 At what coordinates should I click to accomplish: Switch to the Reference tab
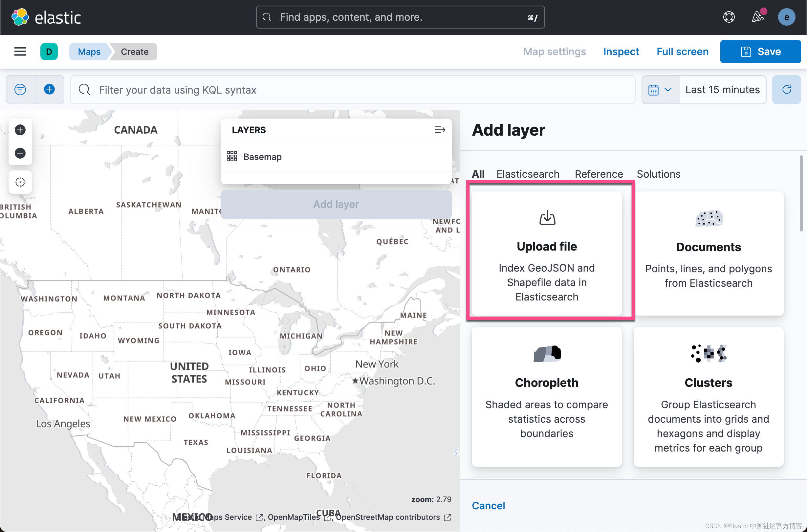click(x=599, y=174)
